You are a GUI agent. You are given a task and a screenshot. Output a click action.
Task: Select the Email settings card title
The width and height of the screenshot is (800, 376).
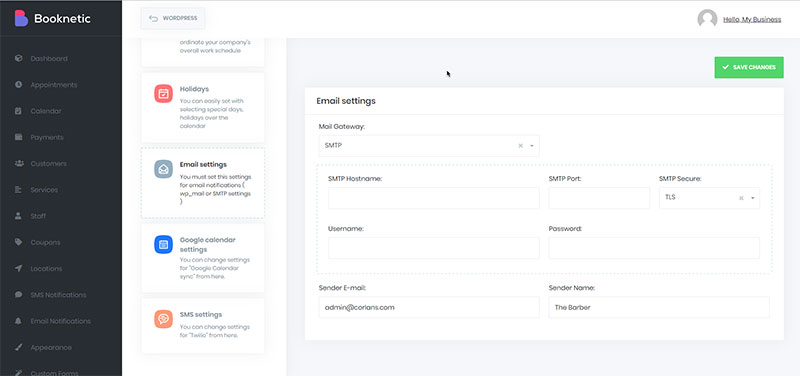click(x=203, y=164)
